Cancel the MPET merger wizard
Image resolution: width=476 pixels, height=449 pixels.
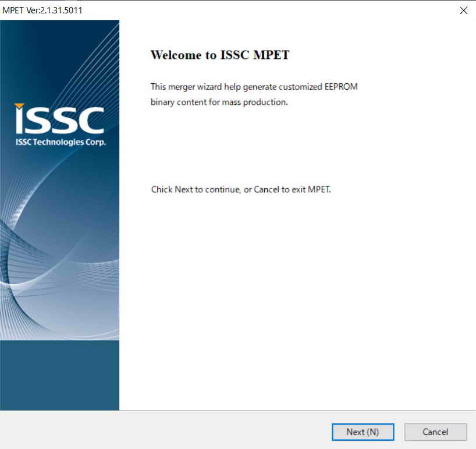[435, 432]
